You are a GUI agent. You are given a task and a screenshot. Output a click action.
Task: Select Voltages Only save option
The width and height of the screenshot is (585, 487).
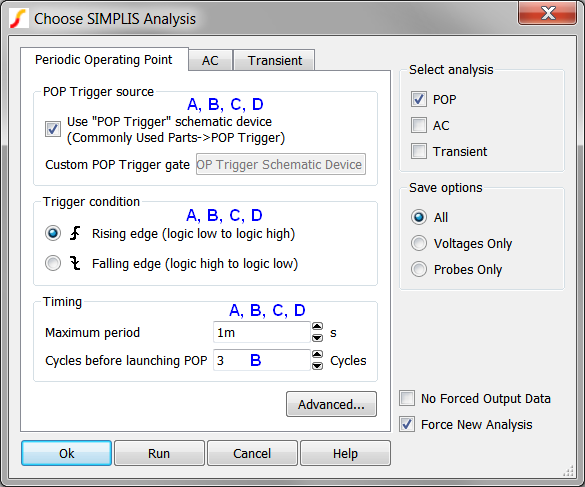point(419,243)
